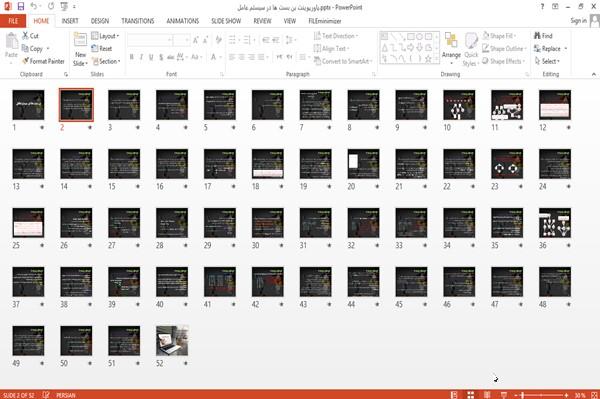The height and width of the screenshot is (399, 600).
Task: Toggle Align Right in Paragraph group
Action: point(251,57)
